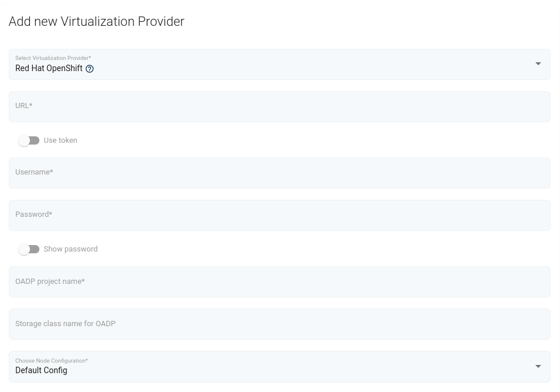This screenshot has height=392, width=560.
Task: Click the 'Username*' placeholder text
Action: pos(34,172)
